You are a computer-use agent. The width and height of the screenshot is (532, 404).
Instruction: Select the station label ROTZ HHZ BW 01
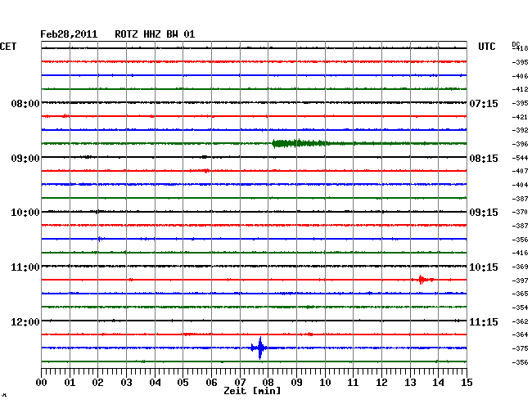[155, 34]
